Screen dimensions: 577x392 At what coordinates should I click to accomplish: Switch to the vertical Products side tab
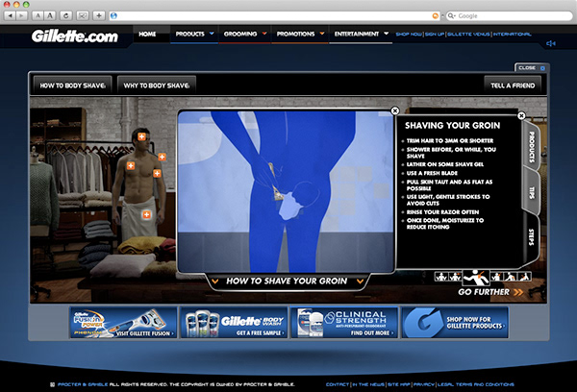531,147
